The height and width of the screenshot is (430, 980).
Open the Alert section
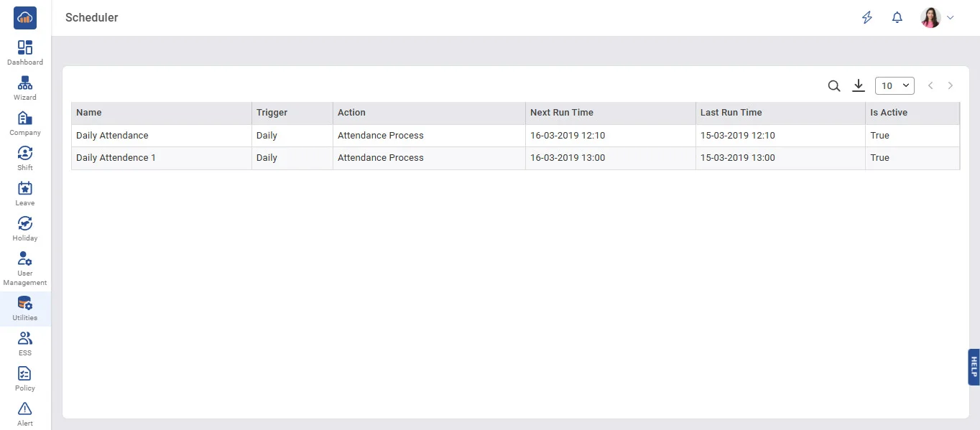point(25,409)
